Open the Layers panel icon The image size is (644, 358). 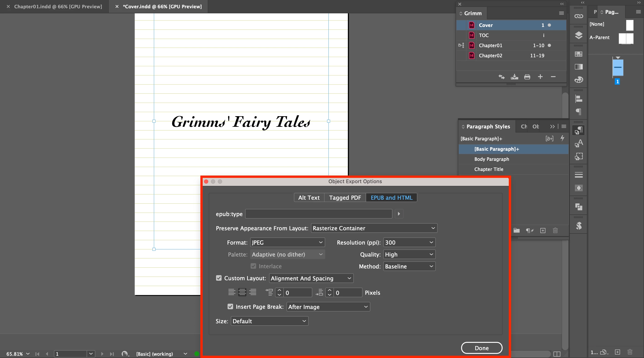[579, 35]
